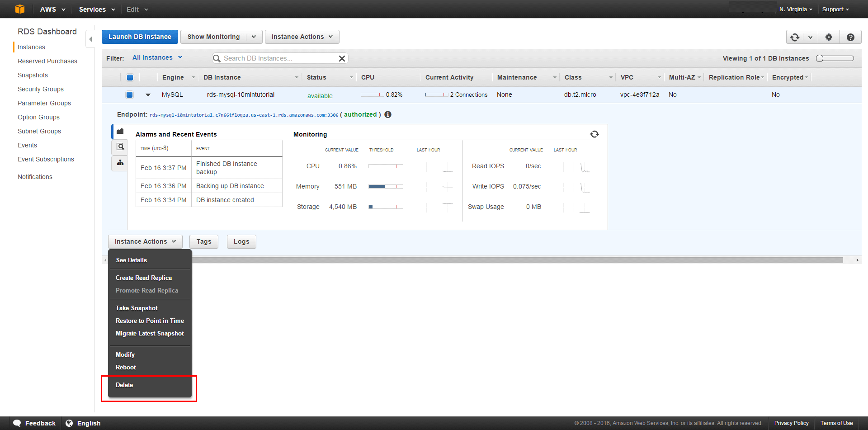The width and height of the screenshot is (868, 430).
Task: Collapse the MySQL instance row details arrow
Action: (x=148, y=95)
